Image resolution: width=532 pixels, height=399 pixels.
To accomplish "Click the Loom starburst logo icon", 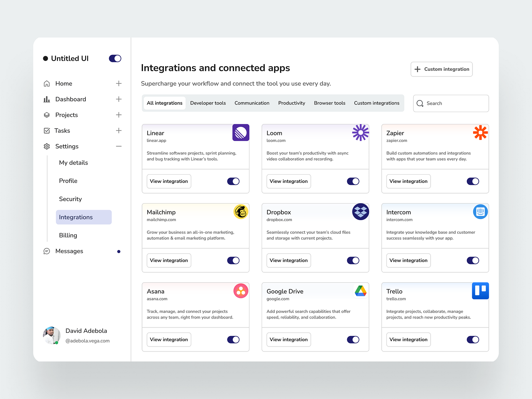I will (x=360, y=133).
